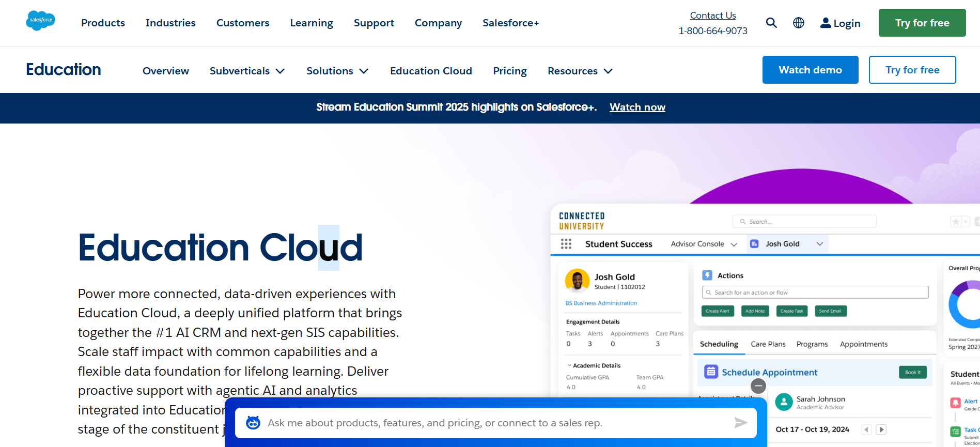The image size is (980, 447).
Task: Click the Add Note button
Action: [x=755, y=311]
